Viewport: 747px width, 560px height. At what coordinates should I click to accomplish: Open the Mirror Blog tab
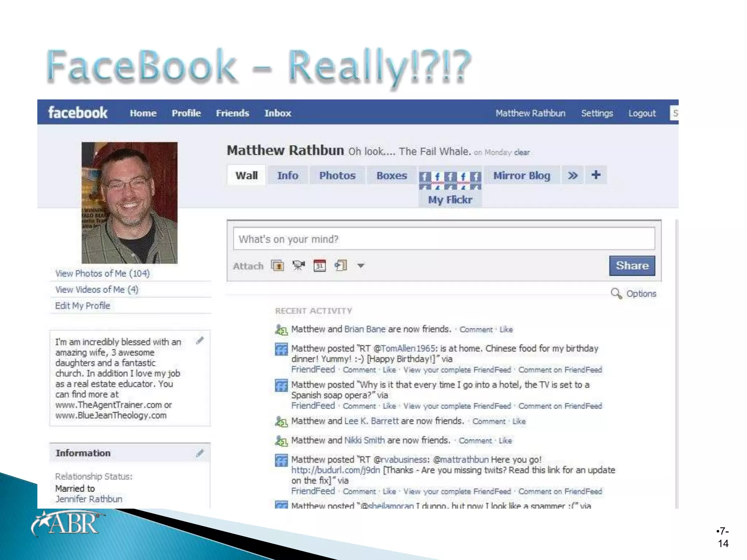pyautogui.click(x=522, y=175)
